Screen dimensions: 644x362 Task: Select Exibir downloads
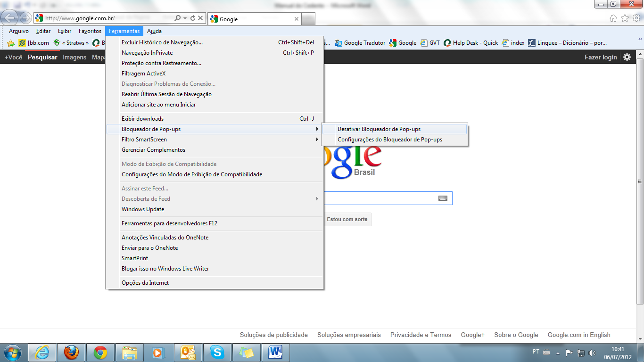tap(215, 119)
